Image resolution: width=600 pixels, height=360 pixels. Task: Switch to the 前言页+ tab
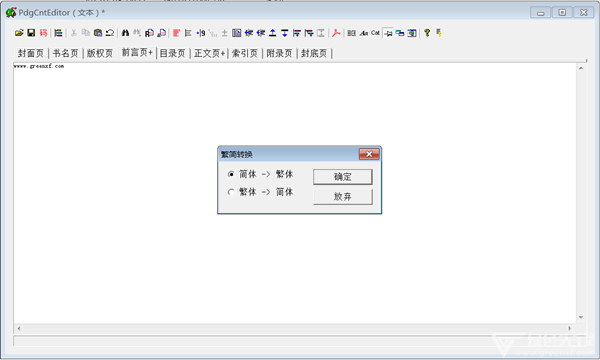pyautogui.click(x=137, y=52)
